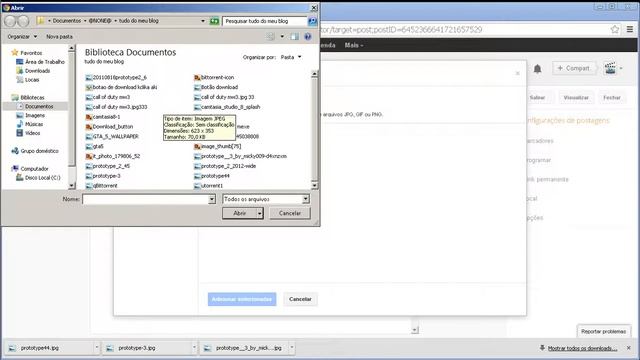Open the Mais menu in Google bar
Image resolution: width=640 pixels, height=360 pixels.
(x=353, y=45)
